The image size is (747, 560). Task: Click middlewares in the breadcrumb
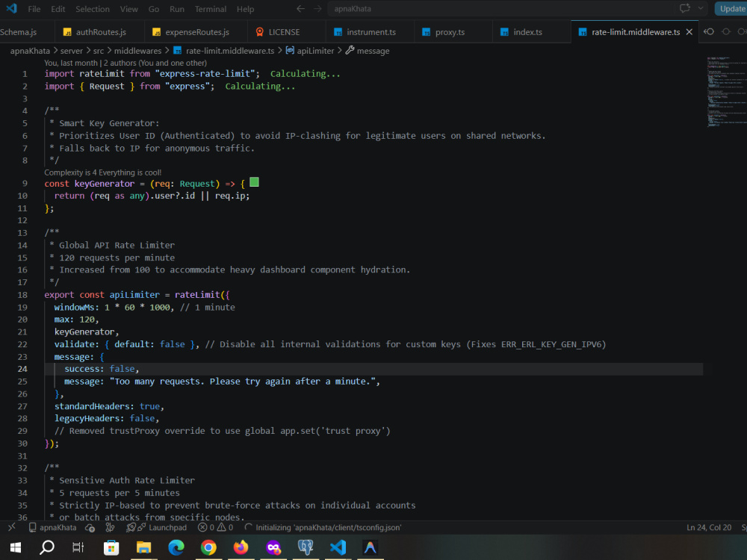(137, 51)
